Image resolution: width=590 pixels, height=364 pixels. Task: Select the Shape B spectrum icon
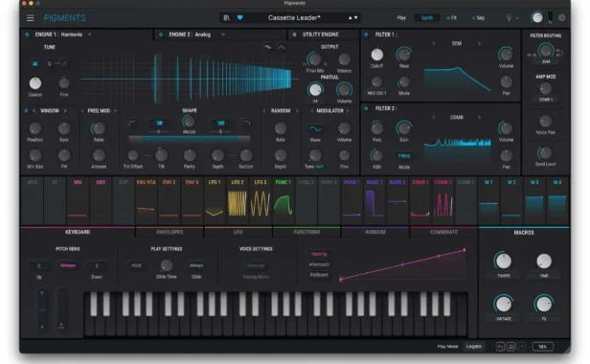click(x=221, y=124)
